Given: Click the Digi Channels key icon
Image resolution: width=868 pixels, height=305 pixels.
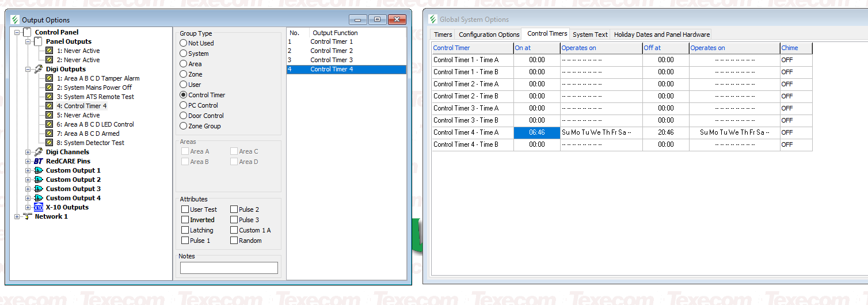Looking at the screenshot, I should pos(39,152).
